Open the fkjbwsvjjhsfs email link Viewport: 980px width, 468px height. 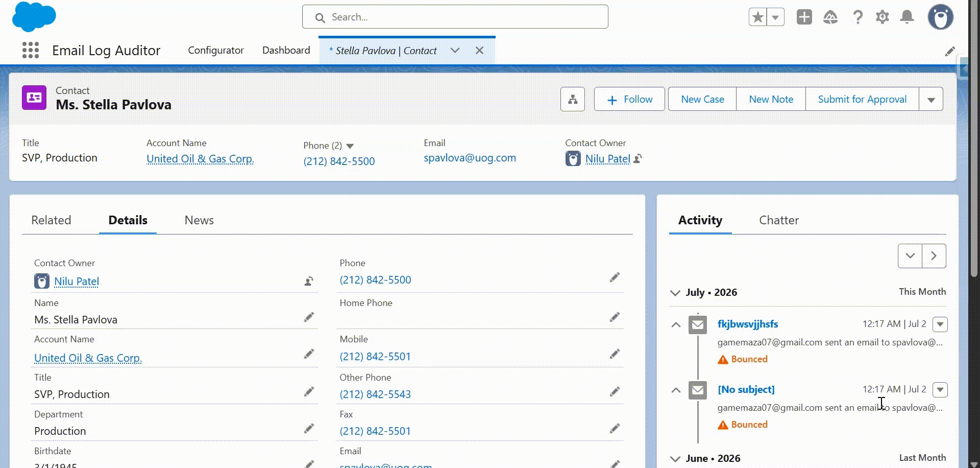coord(748,324)
